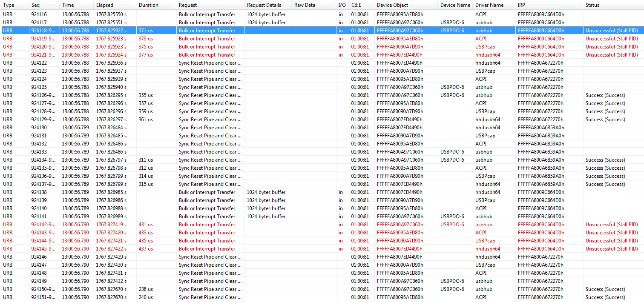Click the 355 us duration cell
This screenshot has width=644, height=302.
pyautogui.click(x=156, y=95)
